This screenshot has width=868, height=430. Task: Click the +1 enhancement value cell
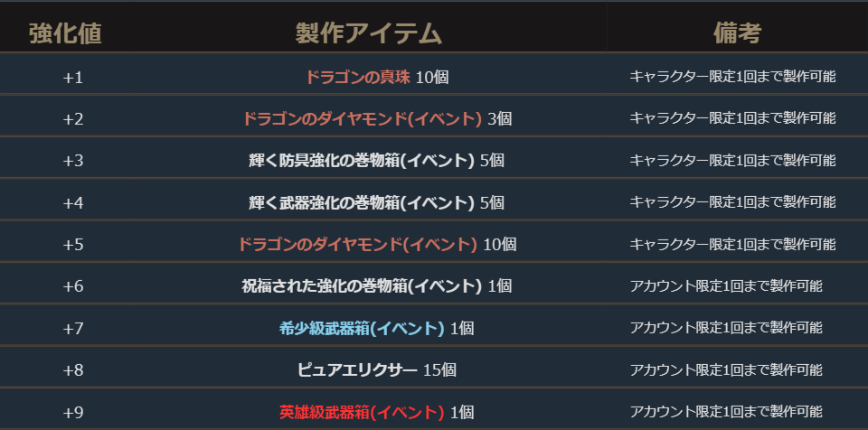point(72,77)
